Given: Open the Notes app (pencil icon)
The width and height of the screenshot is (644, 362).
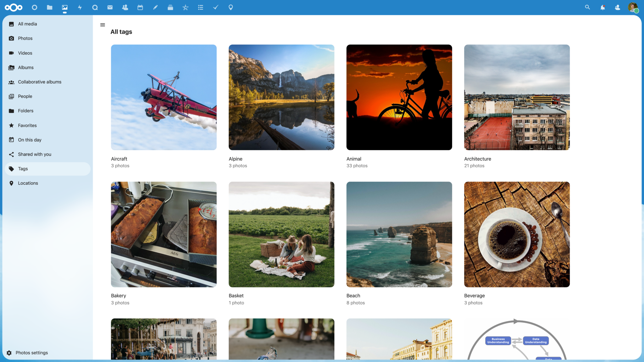Looking at the screenshot, I should (x=155, y=7).
